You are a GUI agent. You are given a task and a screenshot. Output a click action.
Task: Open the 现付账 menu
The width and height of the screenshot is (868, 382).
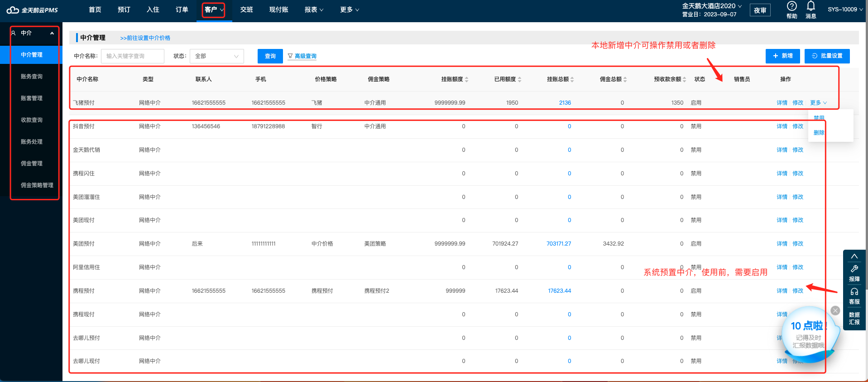click(x=278, y=10)
